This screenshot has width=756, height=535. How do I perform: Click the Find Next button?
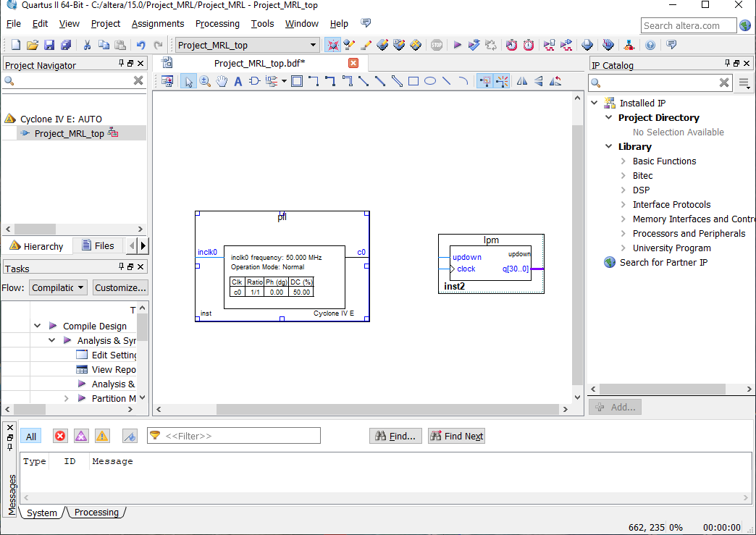457,437
